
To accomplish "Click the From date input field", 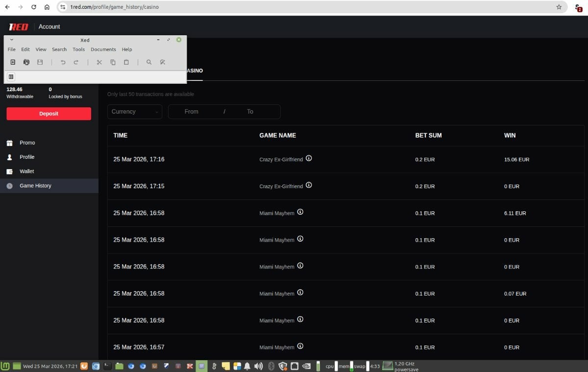I will tap(192, 112).
